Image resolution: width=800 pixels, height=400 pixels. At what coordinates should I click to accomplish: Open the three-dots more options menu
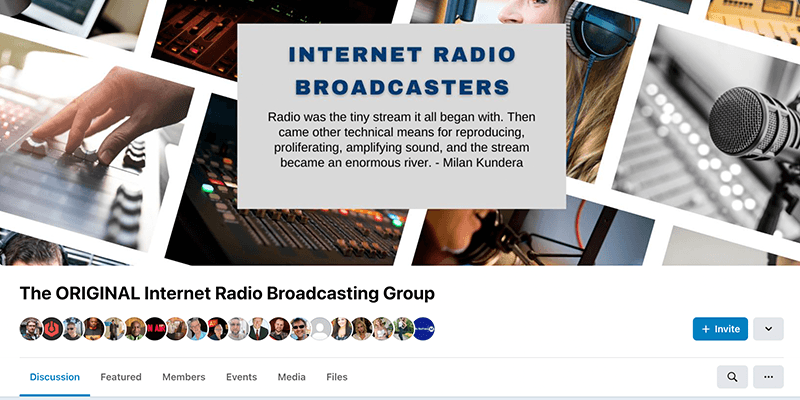coord(768,377)
